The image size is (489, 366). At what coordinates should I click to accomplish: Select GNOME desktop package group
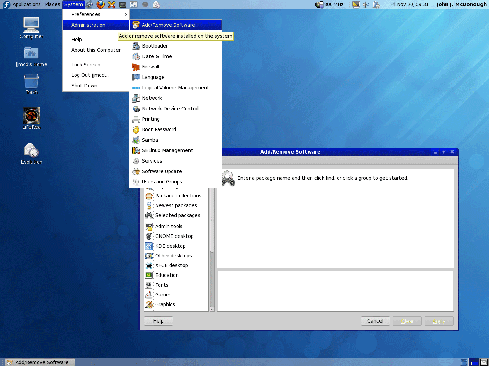(x=177, y=236)
